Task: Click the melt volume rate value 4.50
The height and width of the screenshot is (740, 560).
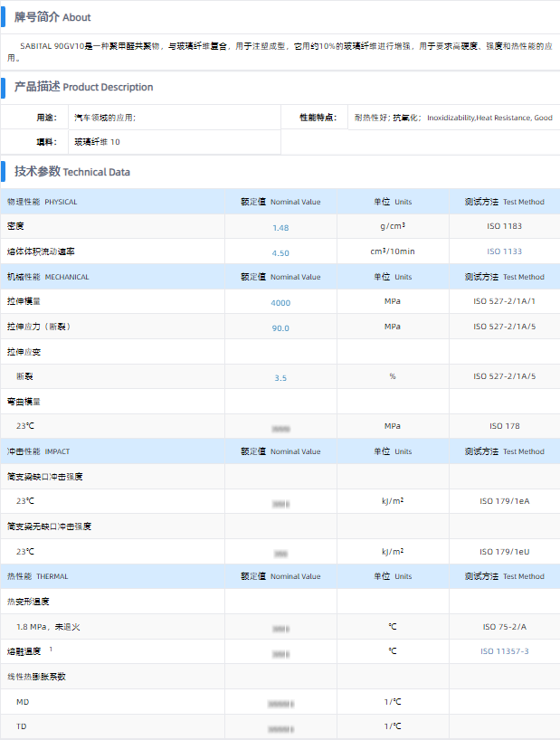Action: (x=280, y=252)
